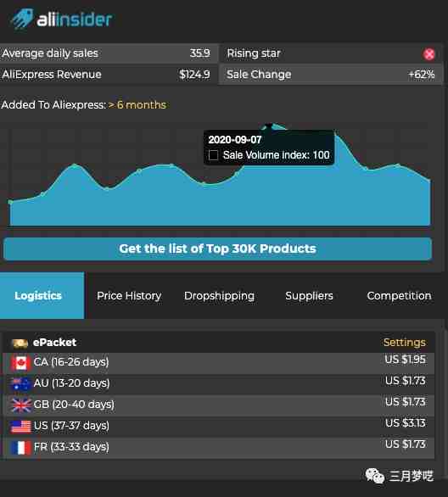The image size is (448, 497).
Task: Click the peak data point on sales chart
Action: [269, 126]
